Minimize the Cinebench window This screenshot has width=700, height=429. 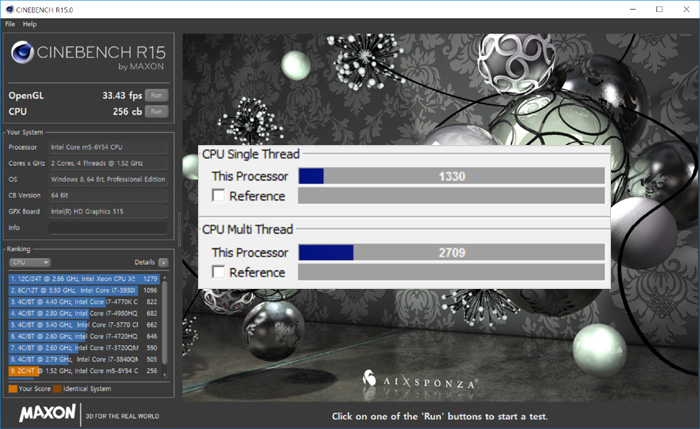[633, 9]
